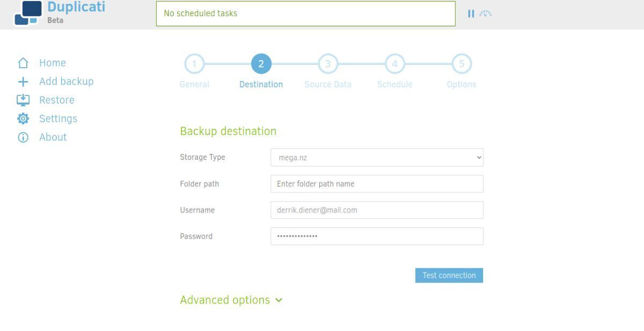The width and height of the screenshot is (644, 331).
Task: Click the Settings gear icon
Action: pos(23,119)
